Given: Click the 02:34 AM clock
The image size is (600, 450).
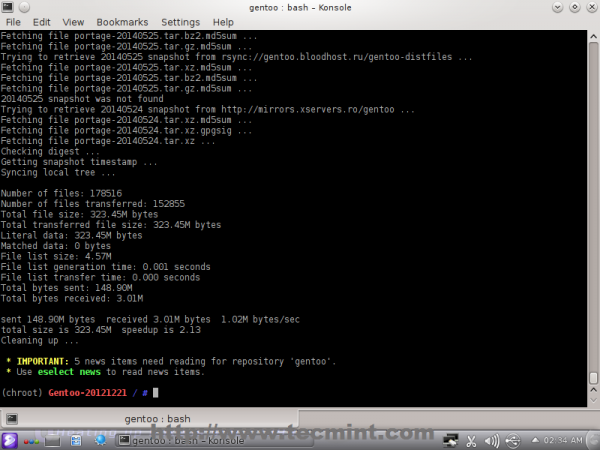Looking at the screenshot, I should [x=563, y=440].
